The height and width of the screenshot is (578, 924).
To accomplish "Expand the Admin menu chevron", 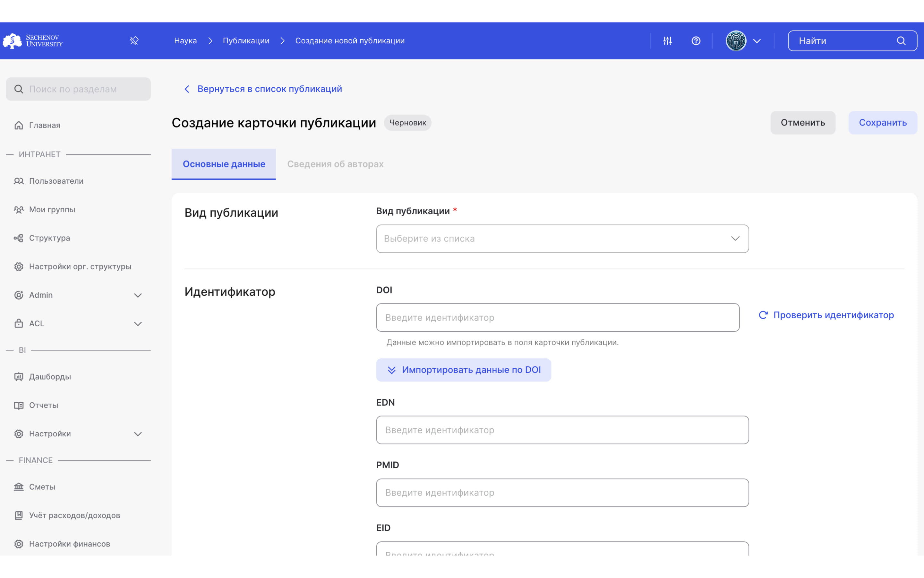I will 138,295.
